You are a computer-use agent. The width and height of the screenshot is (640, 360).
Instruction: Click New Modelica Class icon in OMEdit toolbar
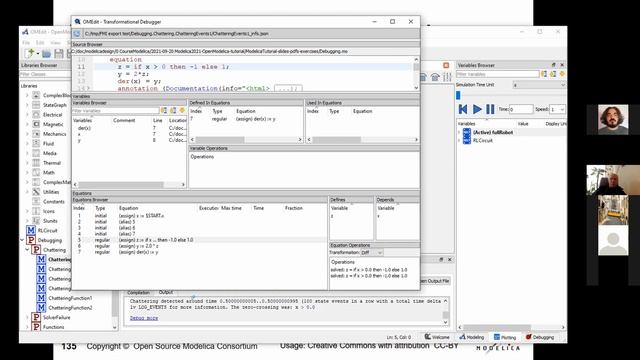pyautogui.click(x=29, y=53)
